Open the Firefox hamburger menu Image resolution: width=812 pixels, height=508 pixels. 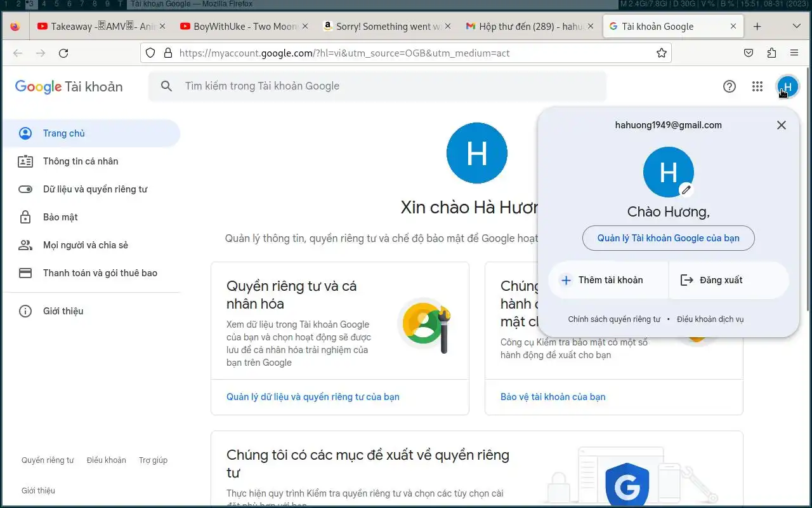pos(794,53)
